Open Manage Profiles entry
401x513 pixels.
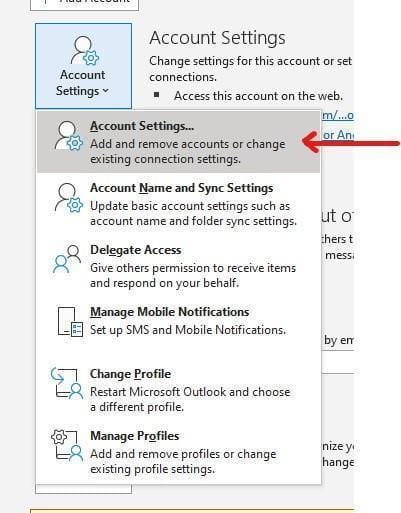[x=178, y=452]
